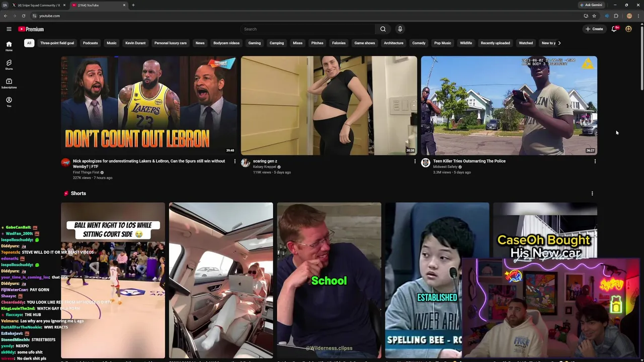Image resolution: width=644 pixels, height=362 pixels.
Task: Select Three-point field goal chip
Action: pos(57,43)
